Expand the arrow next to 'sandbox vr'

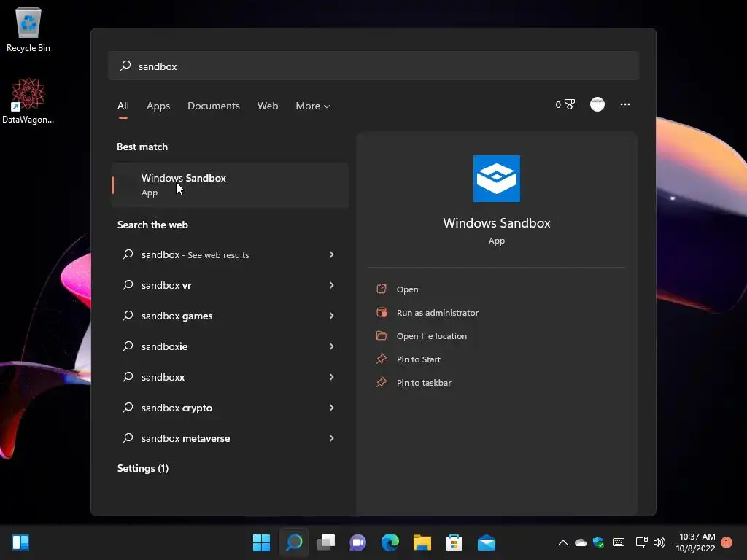[x=332, y=285]
